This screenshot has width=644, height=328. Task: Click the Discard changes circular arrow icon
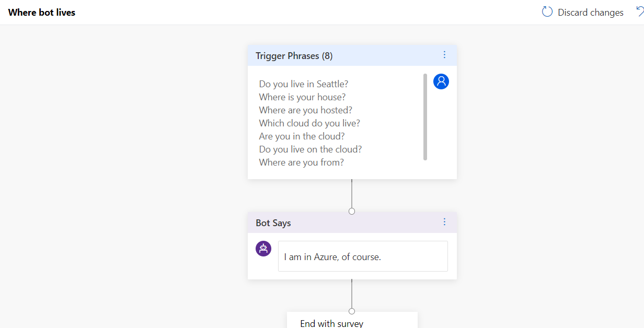point(547,12)
